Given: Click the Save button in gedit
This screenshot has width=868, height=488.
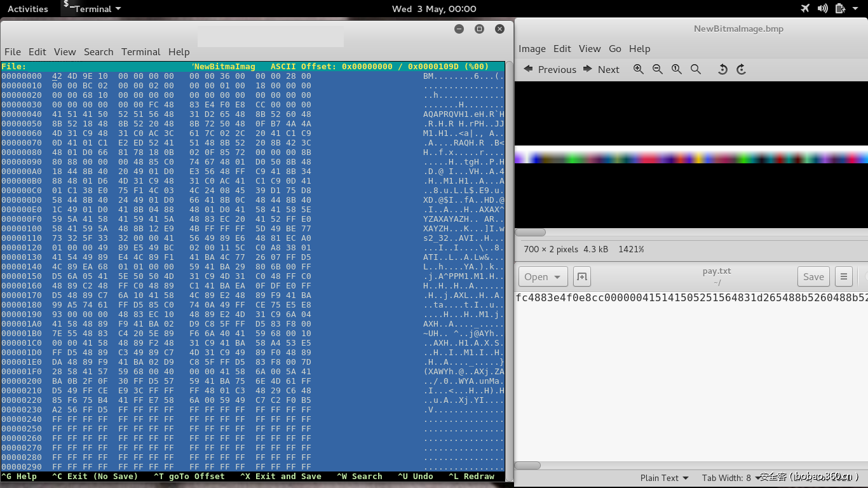Looking at the screenshot, I should [x=813, y=276].
